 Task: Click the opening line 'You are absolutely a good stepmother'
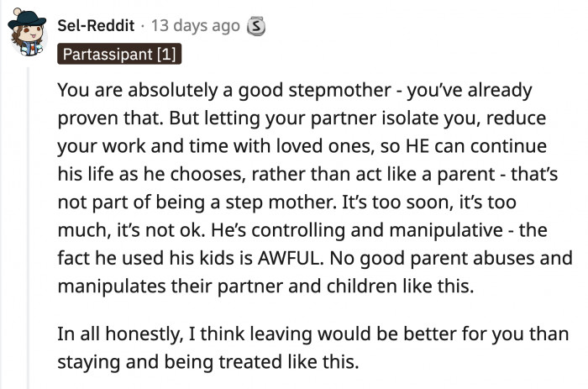(224, 90)
